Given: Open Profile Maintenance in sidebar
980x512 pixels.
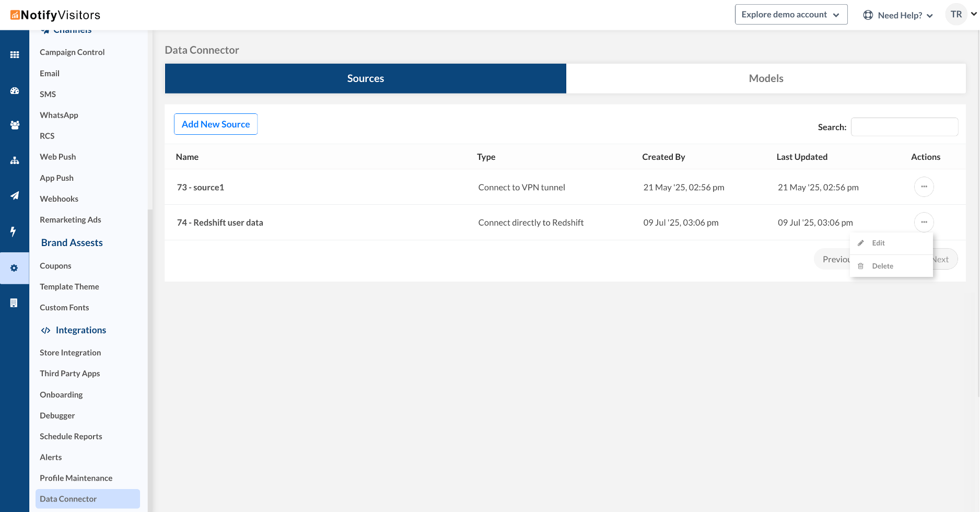Looking at the screenshot, I should 76,479.
